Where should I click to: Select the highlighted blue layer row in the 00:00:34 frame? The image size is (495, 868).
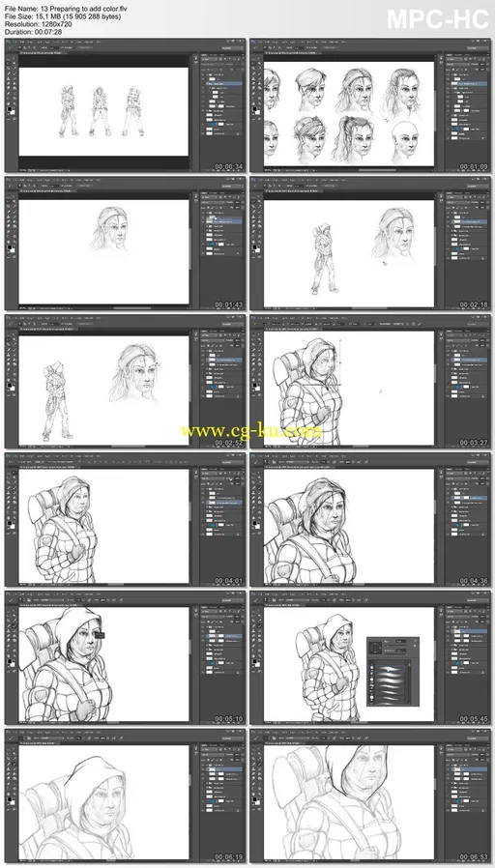tap(222, 83)
